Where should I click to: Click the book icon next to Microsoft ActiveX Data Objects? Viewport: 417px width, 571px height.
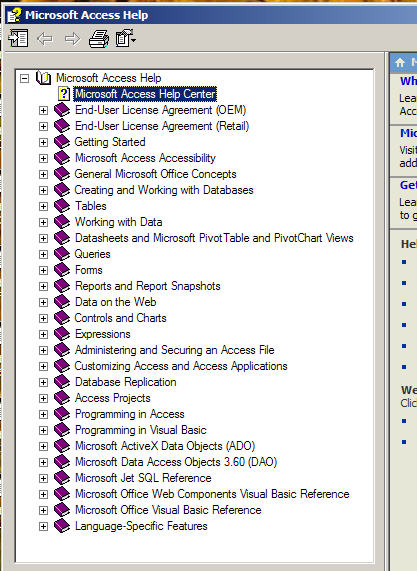[x=62, y=446]
